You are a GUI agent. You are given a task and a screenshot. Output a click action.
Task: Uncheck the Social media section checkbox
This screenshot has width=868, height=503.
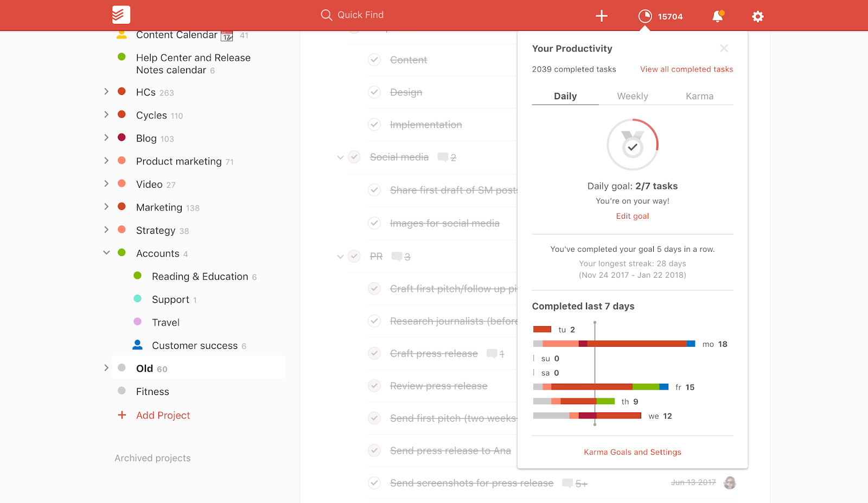(354, 157)
